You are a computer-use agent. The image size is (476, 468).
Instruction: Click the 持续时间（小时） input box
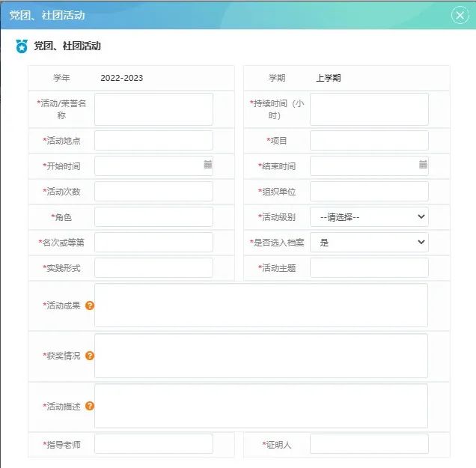369,109
